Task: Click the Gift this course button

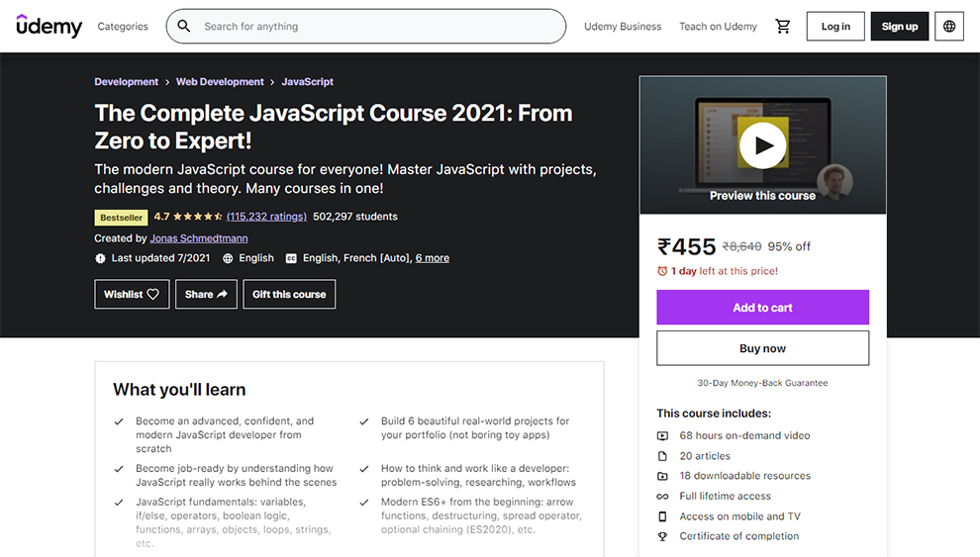Action: [x=289, y=294]
